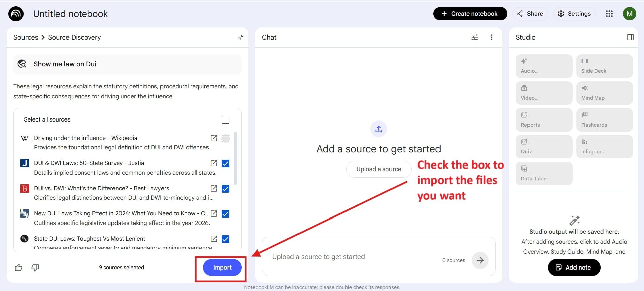Image resolution: width=644 pixels, height=291 pixels.
Task: Check the Select all sources checkbox
Action: click(226, 119)
